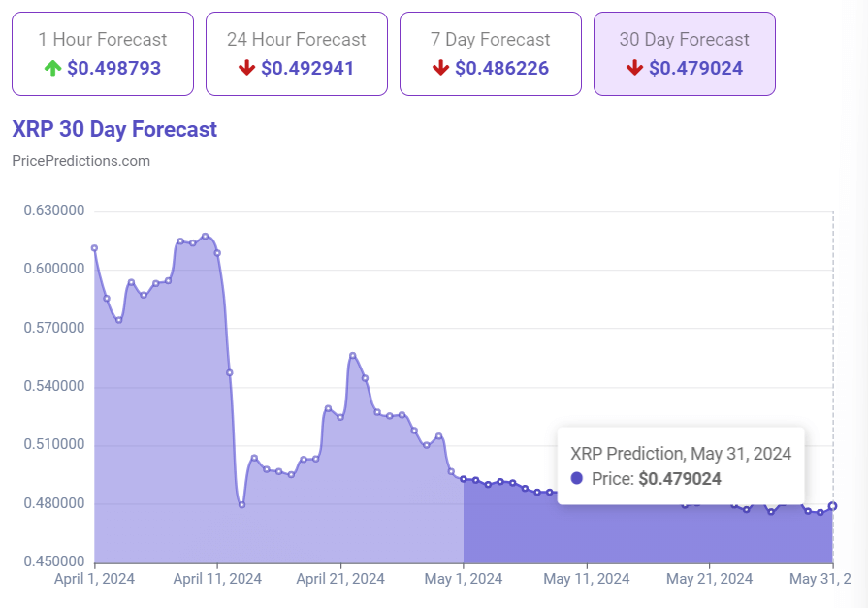This screenshot has height=608, width=868.
Task: Click the tooltip title XRP Prediction, May 31, 2024
Action: click(x=681, y=454)
